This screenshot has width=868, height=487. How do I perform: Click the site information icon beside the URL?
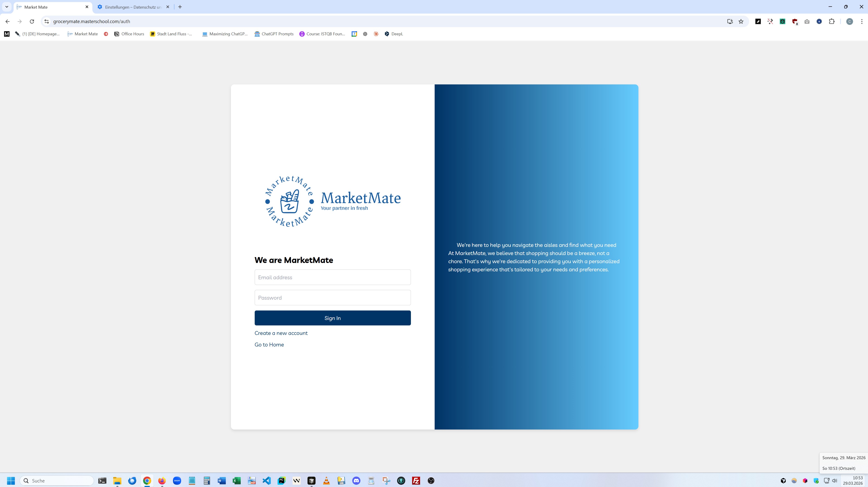(47, 21)
